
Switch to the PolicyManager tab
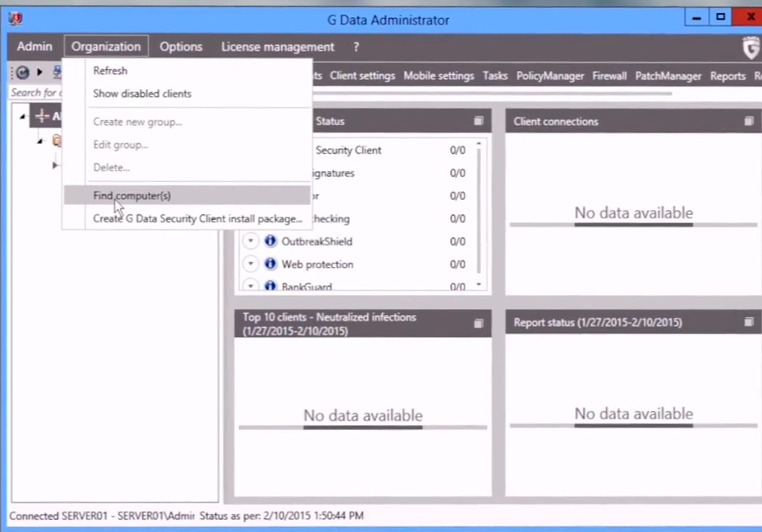tap(550, 76)
